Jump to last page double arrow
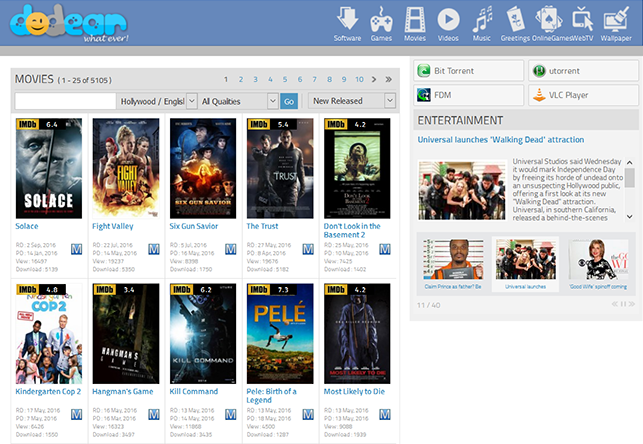Viewport: 643px width, 444px height. 388,79
